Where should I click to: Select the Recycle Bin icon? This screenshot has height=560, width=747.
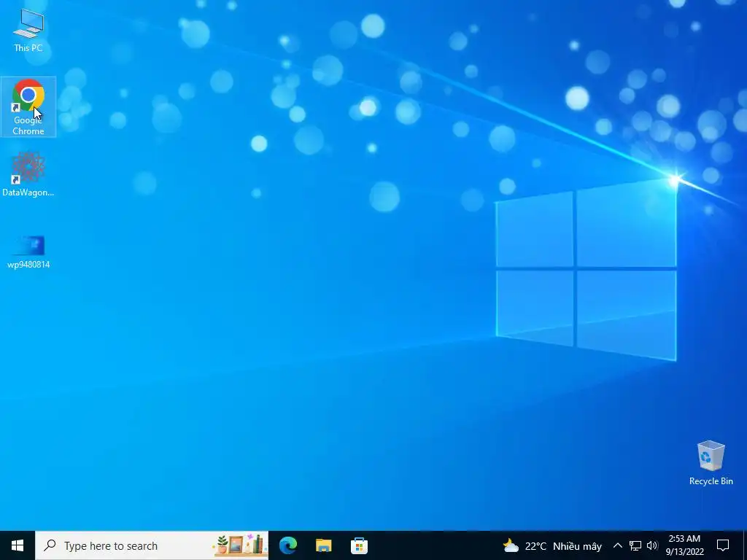pos(711,463)
